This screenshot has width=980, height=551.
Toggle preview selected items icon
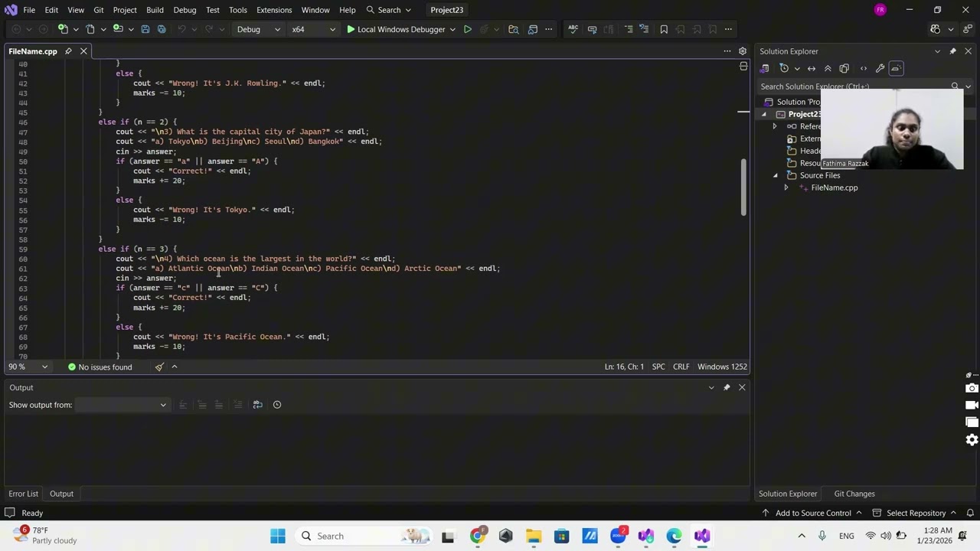tap(896, 68)
